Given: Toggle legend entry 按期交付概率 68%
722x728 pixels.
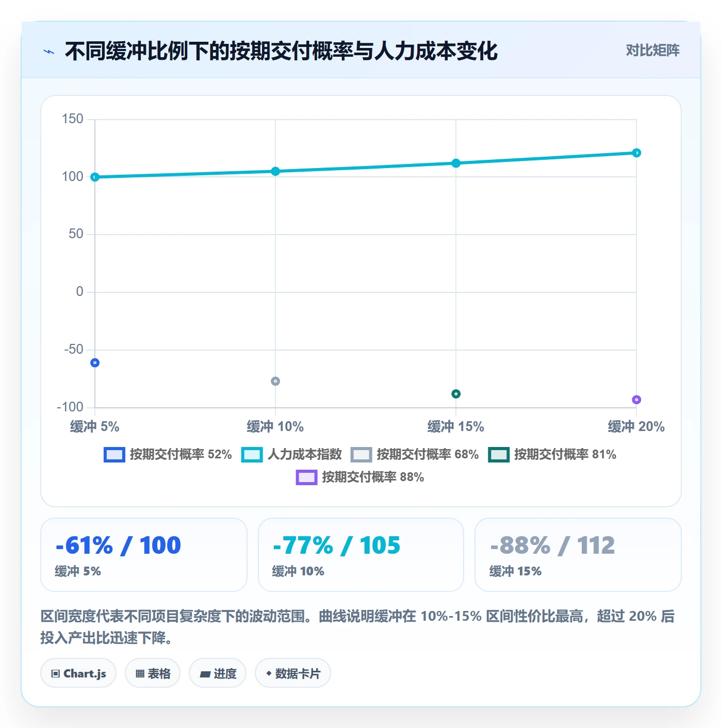Looking at the screenshot, I should tap(415, 455).
